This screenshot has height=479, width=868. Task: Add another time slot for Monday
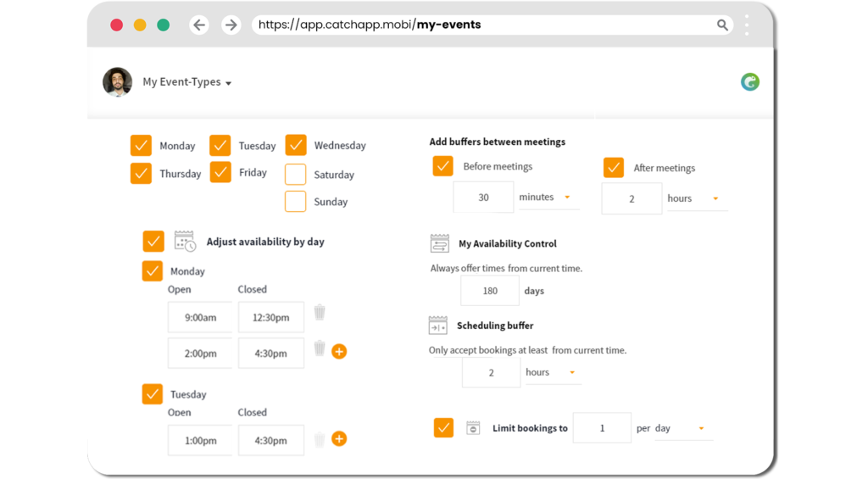click(339, 351)
